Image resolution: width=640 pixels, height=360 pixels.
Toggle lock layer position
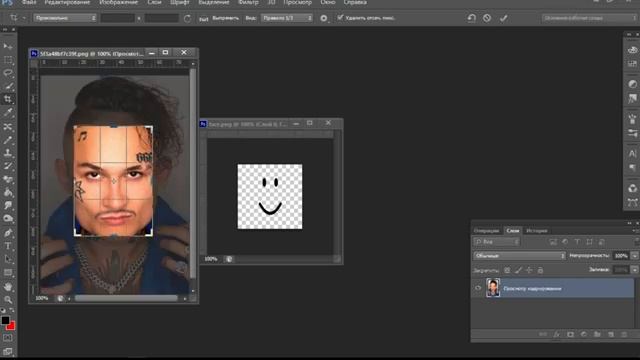(529, 270)
